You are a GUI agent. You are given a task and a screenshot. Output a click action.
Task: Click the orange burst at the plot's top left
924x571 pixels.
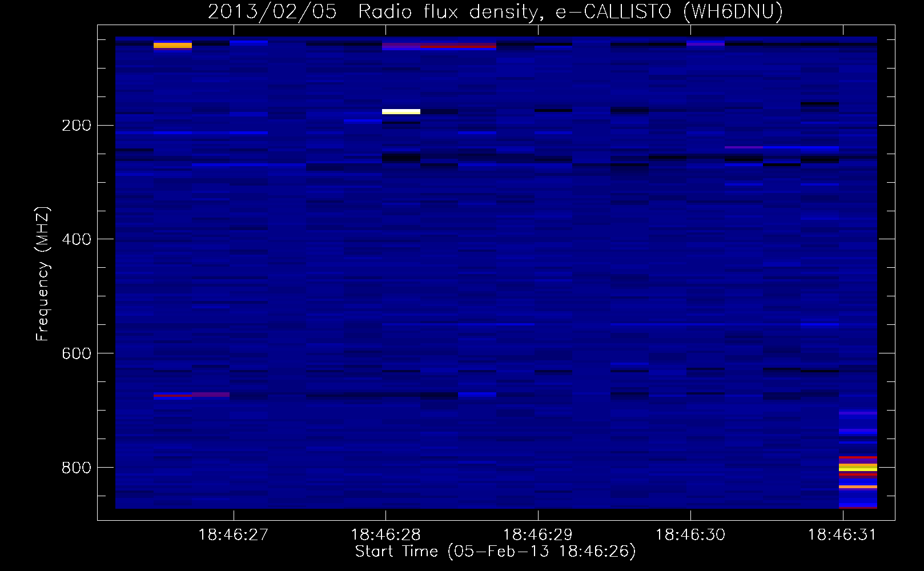pos(172,45)
